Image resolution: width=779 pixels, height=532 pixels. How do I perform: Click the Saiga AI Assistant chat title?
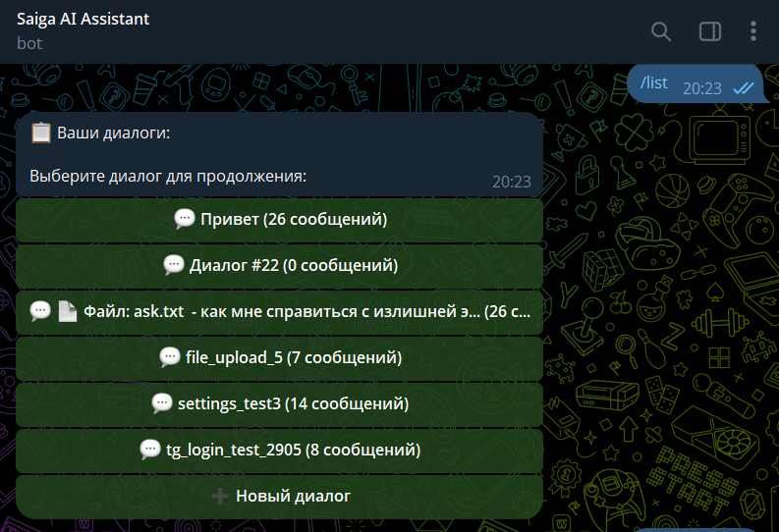(x=83, y=20)
